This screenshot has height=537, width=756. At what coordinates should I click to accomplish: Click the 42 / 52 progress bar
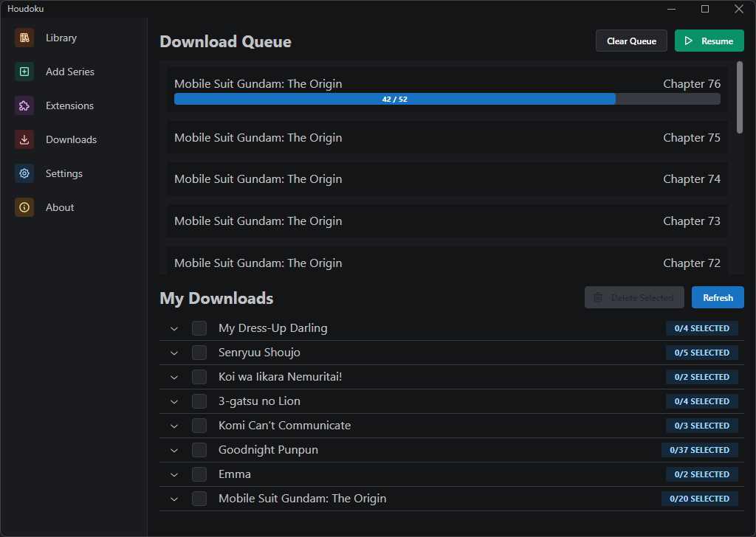pyautogui.click(x=447, y=100)
